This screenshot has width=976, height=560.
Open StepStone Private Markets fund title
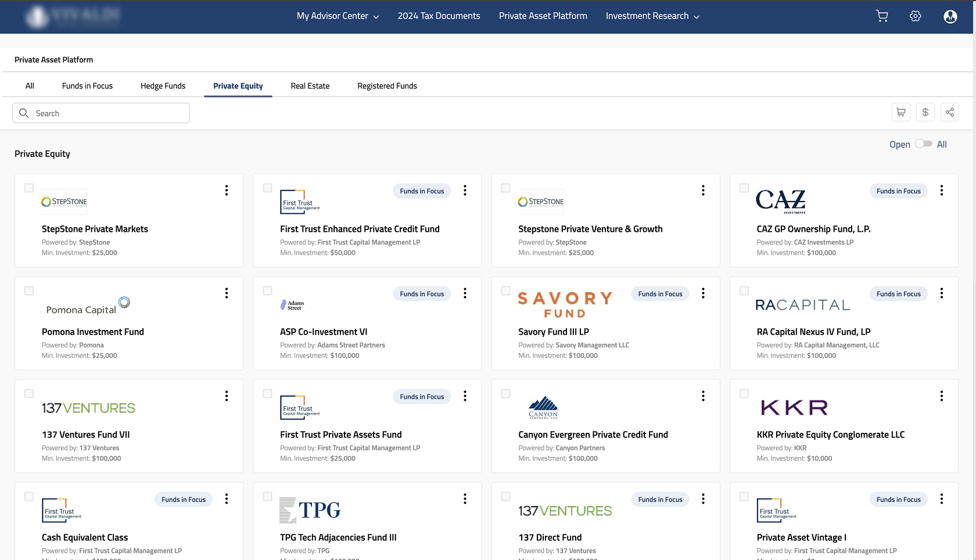pos(95,229)
